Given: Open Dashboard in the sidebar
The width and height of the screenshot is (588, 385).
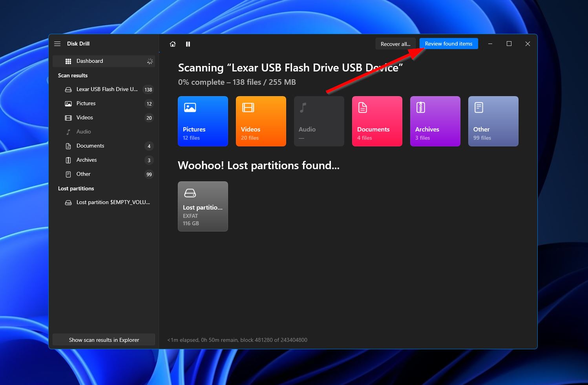Looking at the screenshot, I should point(104,61).
